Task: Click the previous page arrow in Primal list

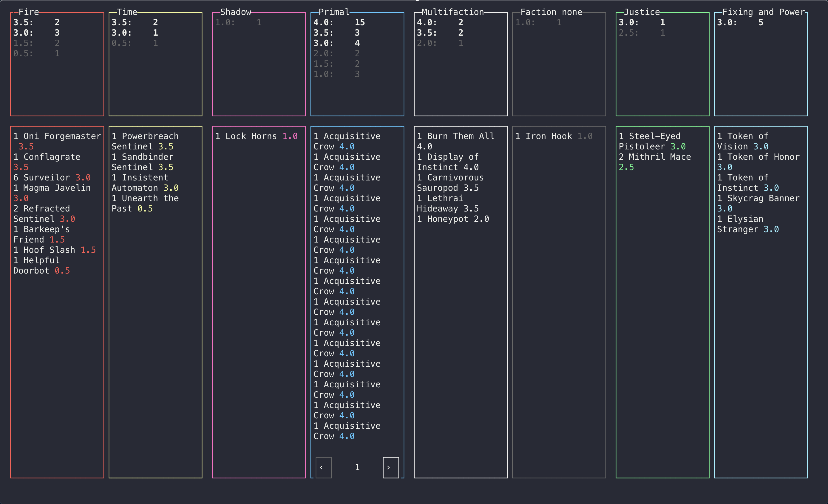Action: 323,467
